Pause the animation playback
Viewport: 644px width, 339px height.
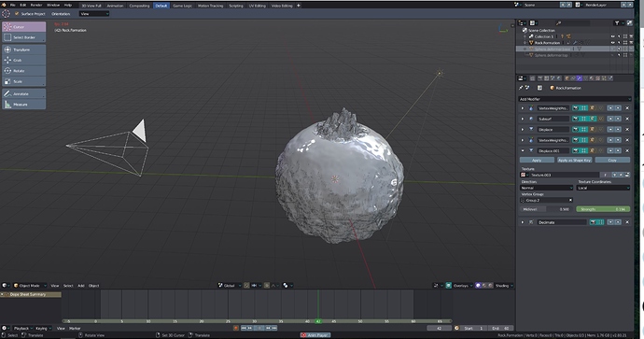259,328
